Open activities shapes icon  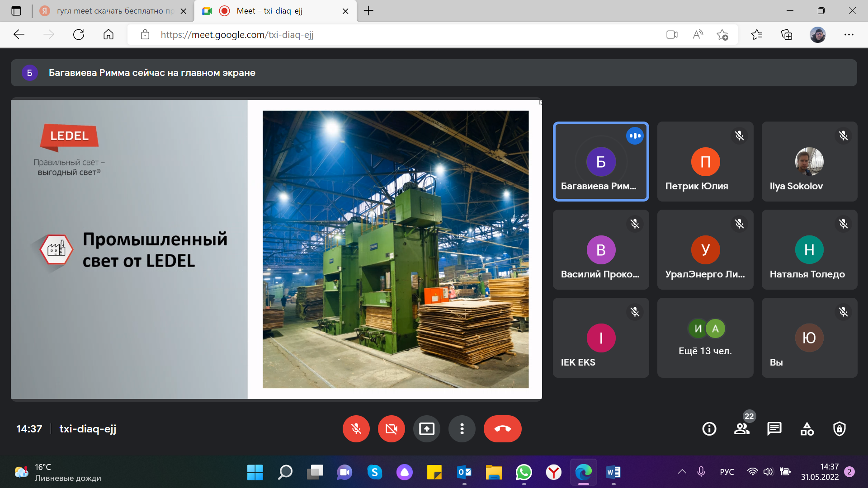click(x=807, y=428)
